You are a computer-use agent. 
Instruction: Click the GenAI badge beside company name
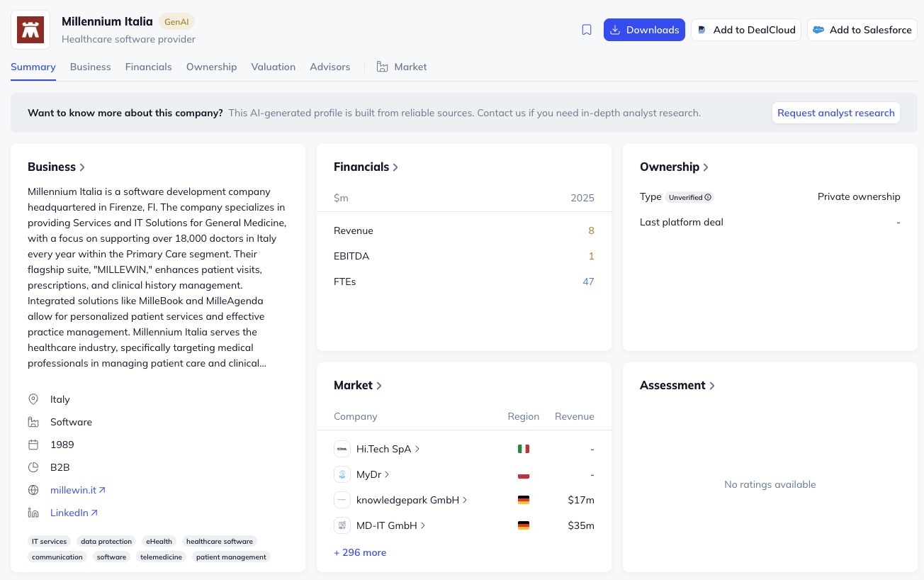pos(176,21)
